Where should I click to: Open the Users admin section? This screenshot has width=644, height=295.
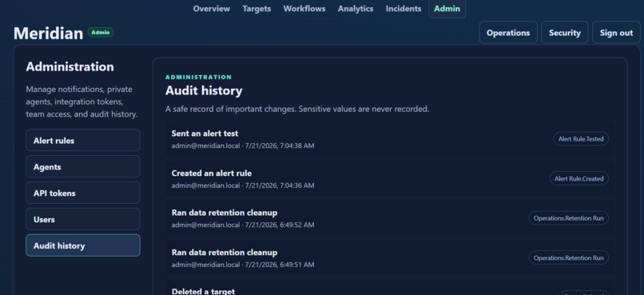tap(83, 219)
